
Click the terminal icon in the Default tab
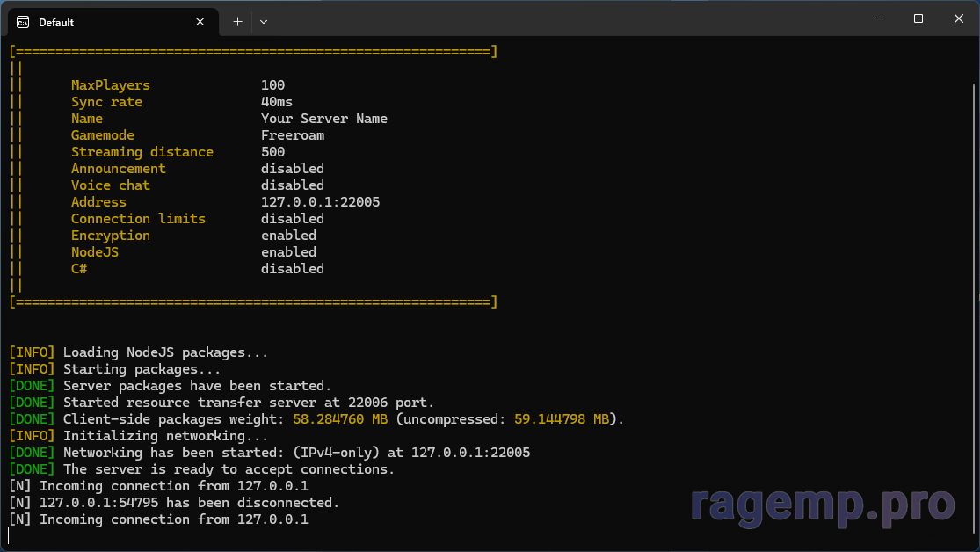23,22
